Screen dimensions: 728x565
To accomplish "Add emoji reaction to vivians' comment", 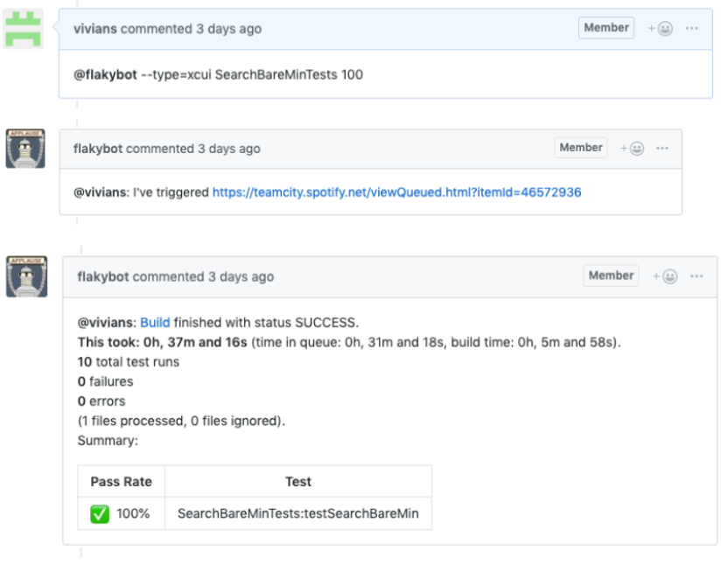I will (661, 29).
